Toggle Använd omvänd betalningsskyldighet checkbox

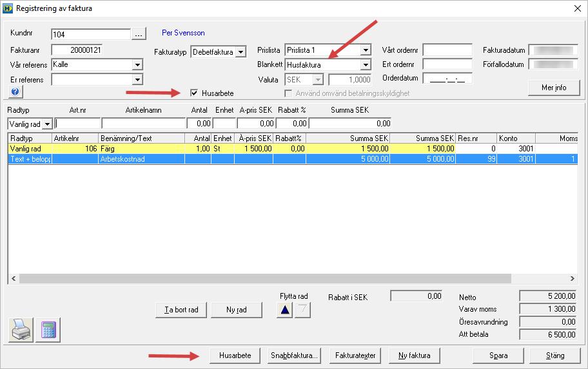(x=288, y=93)
